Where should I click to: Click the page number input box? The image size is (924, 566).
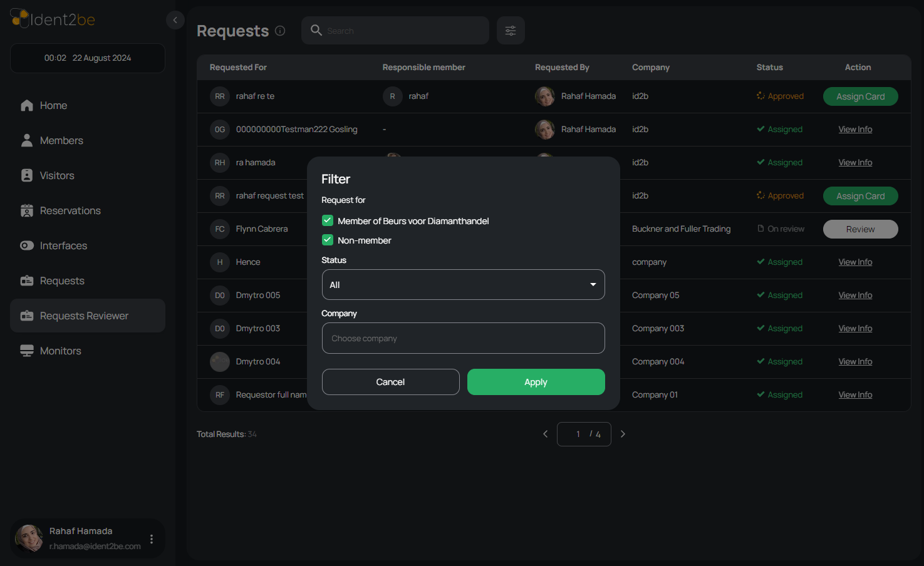pyautogui.click(x=584, y=434)
